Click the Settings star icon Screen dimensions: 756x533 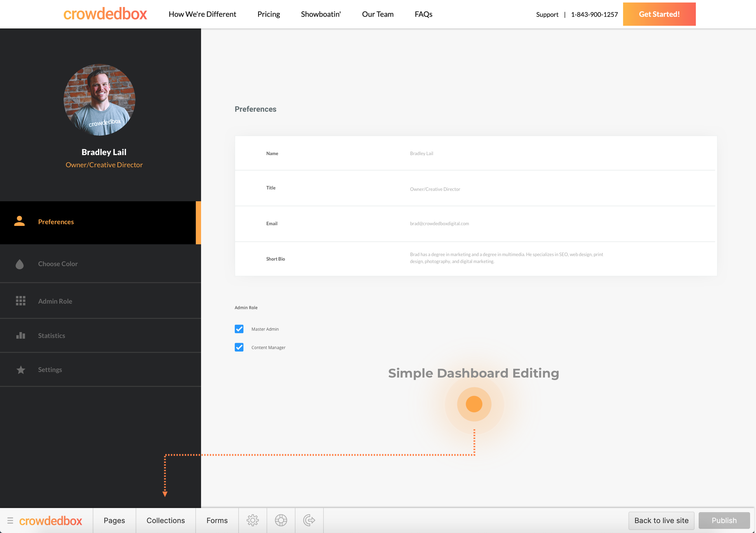[x=21, y=370]
